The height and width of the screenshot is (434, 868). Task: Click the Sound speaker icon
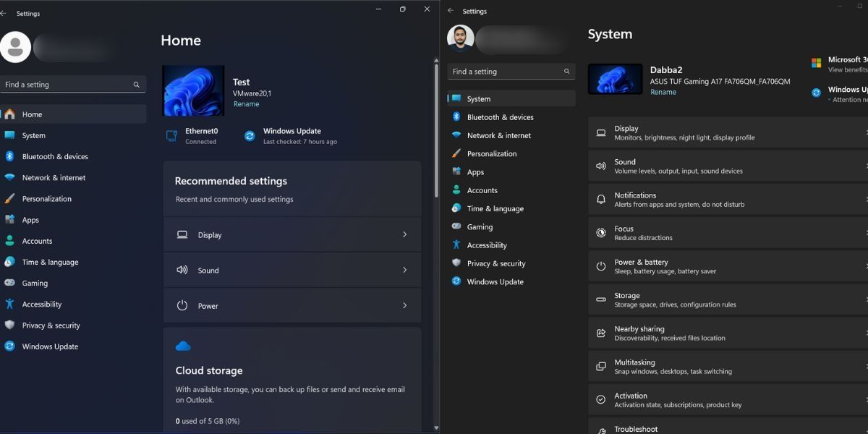tap(600, 166)
